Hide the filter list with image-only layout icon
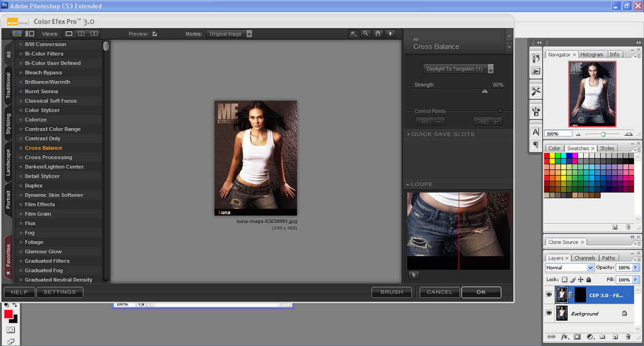This screenshot has height=346, width=644. click(17, 33)
